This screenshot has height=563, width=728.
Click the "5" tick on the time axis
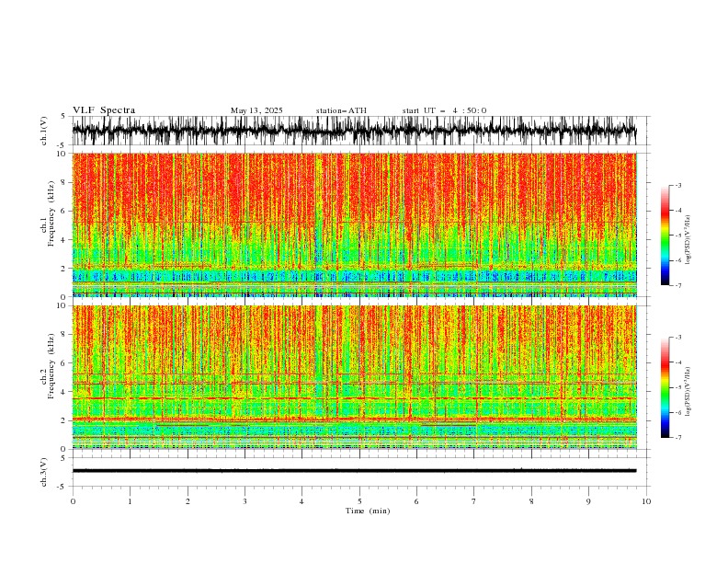coord(359,501)
